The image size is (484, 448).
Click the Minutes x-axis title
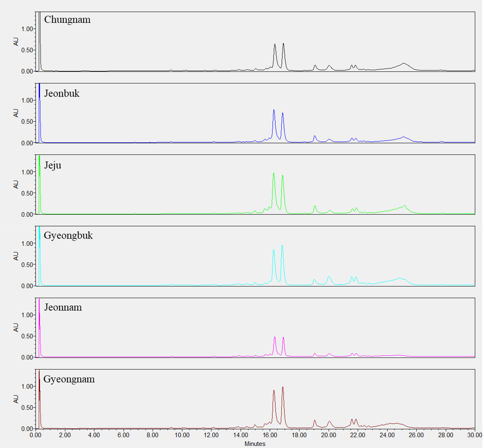(x=255, y=444)
